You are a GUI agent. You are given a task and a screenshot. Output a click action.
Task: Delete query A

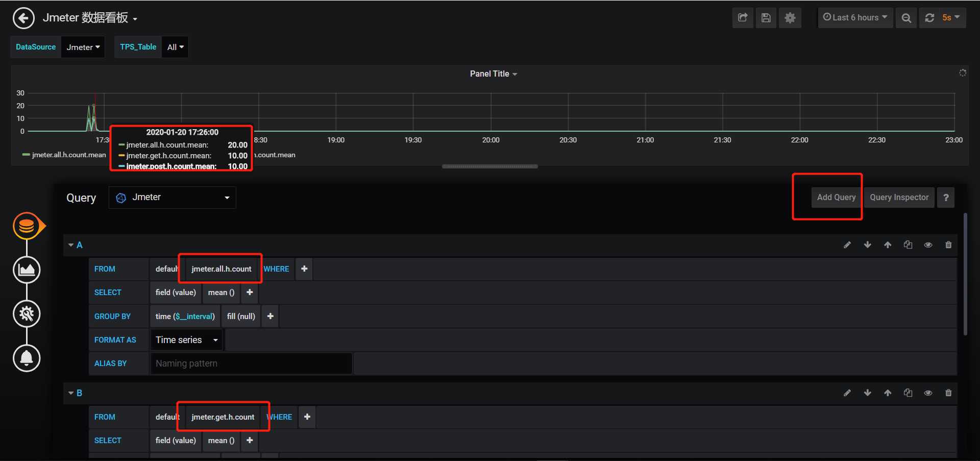[x=948, y=245]
